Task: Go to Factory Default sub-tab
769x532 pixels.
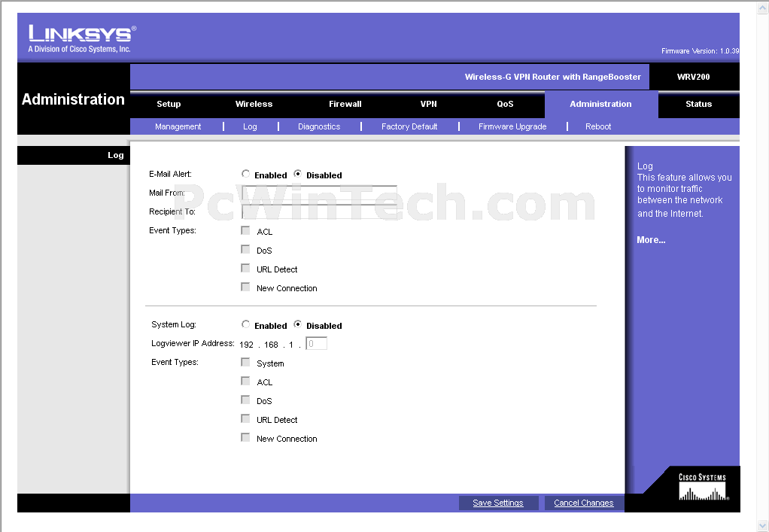Action: tap(409, 126)
